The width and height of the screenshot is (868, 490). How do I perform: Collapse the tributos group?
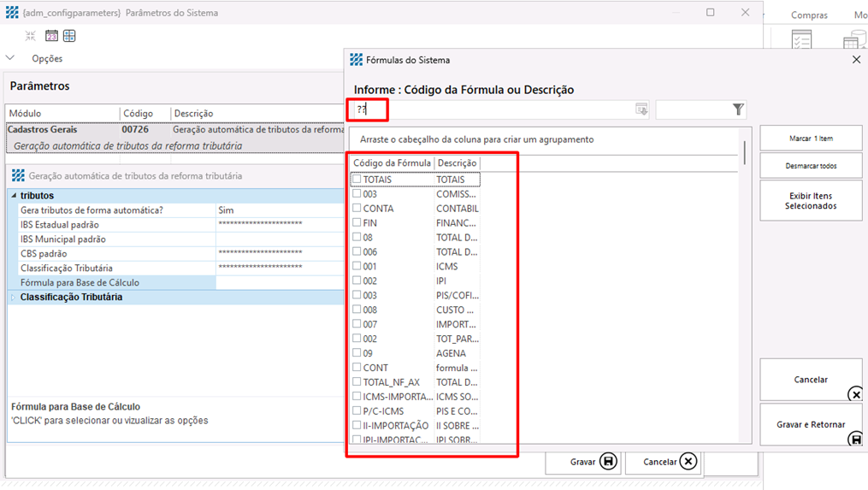coord(14,196)
